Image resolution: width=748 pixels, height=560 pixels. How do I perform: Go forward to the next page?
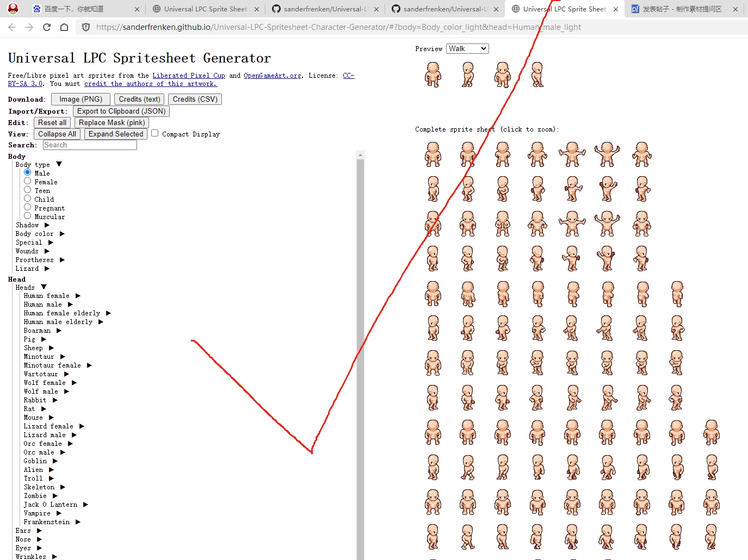29,27
